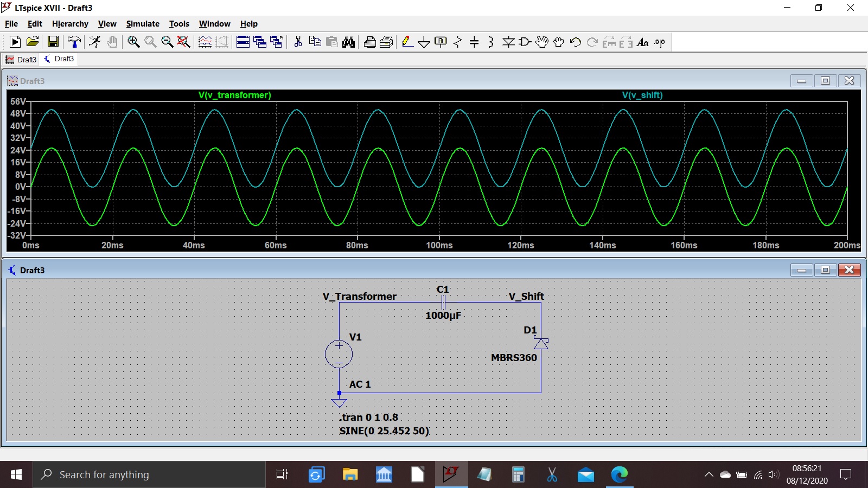Select the C1 capacitor in the schematic
The image size is (868, 488).
pos(443,303)
